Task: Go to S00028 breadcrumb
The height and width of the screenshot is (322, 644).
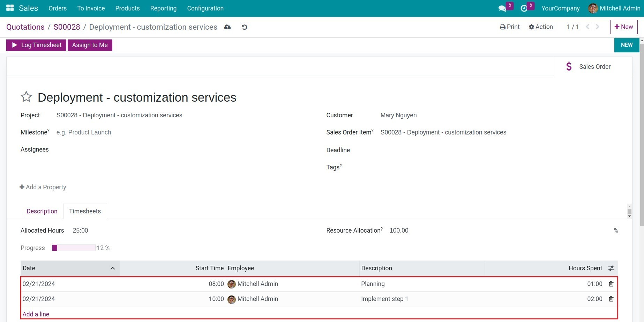Action: click(67, 27)
